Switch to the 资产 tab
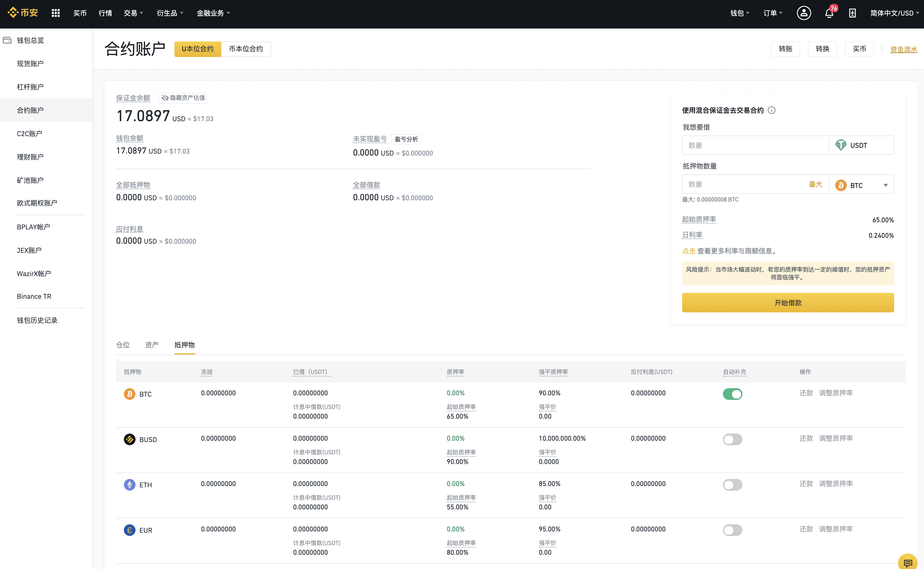This screenshot has height=569, width=924. tap(152, 345)
